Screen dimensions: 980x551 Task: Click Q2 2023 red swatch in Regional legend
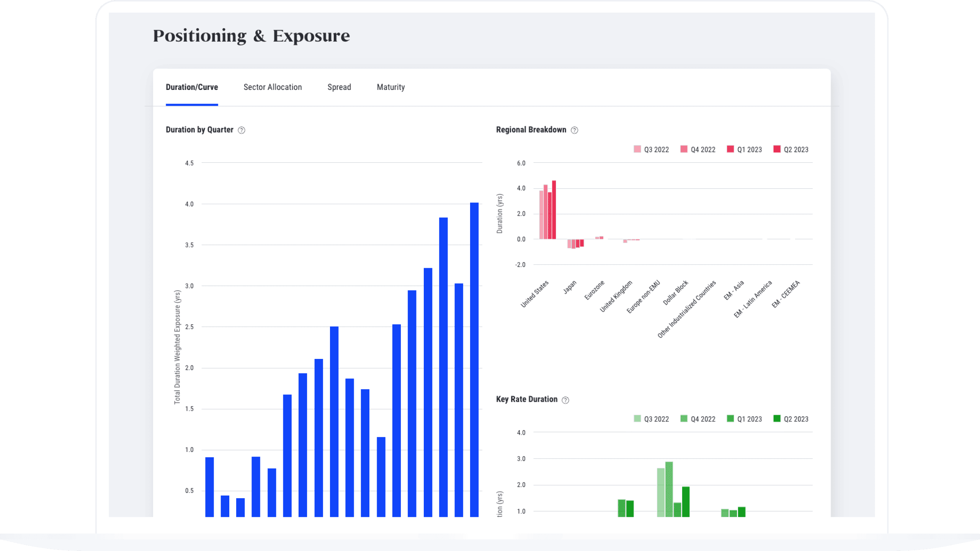[777, 149]
